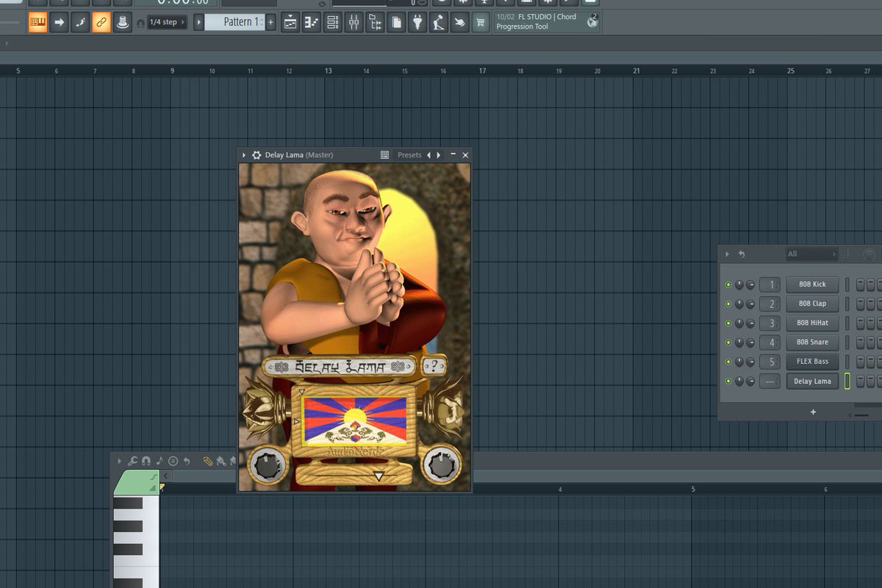Toggle Delay Lama channel select indicator
This screenshot has height=588, width=882.
[847, 381]
